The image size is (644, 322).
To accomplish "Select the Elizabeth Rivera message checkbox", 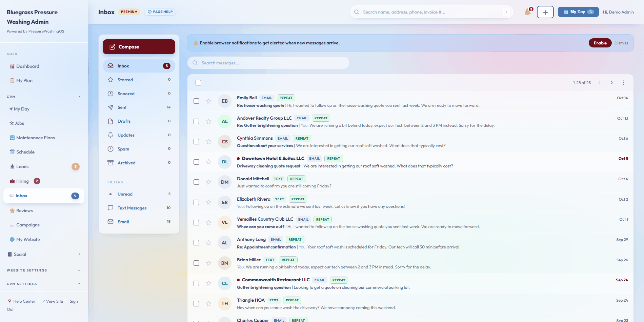I will point(196,202).
